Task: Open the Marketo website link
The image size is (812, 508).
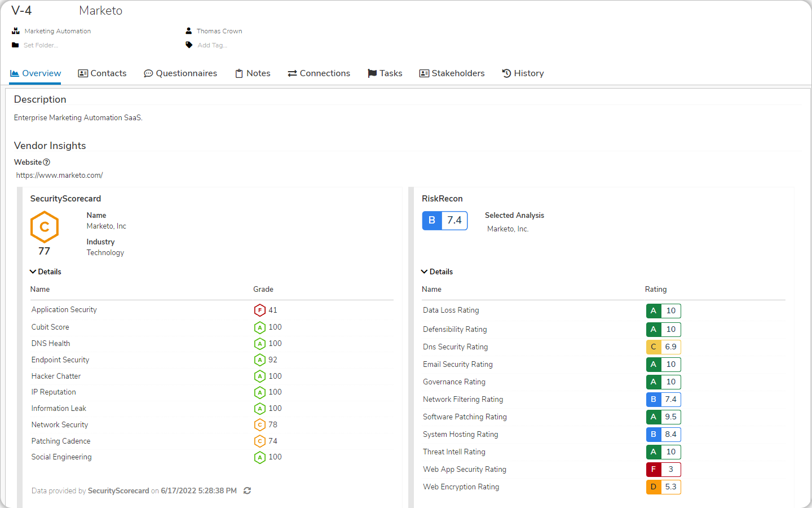Action: (59, 175)
